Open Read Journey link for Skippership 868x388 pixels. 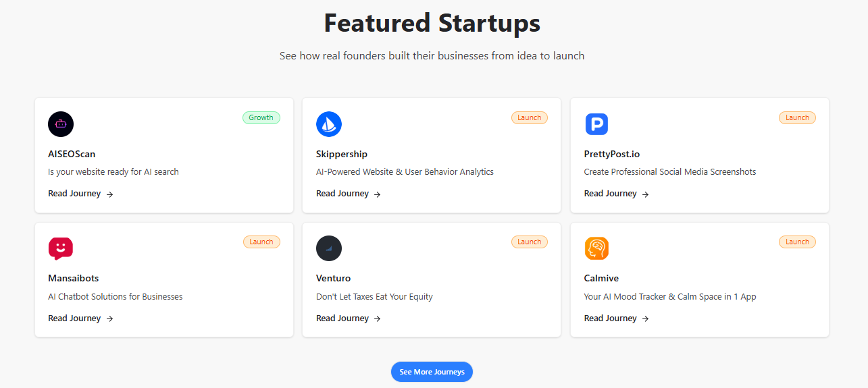[349, 194]
